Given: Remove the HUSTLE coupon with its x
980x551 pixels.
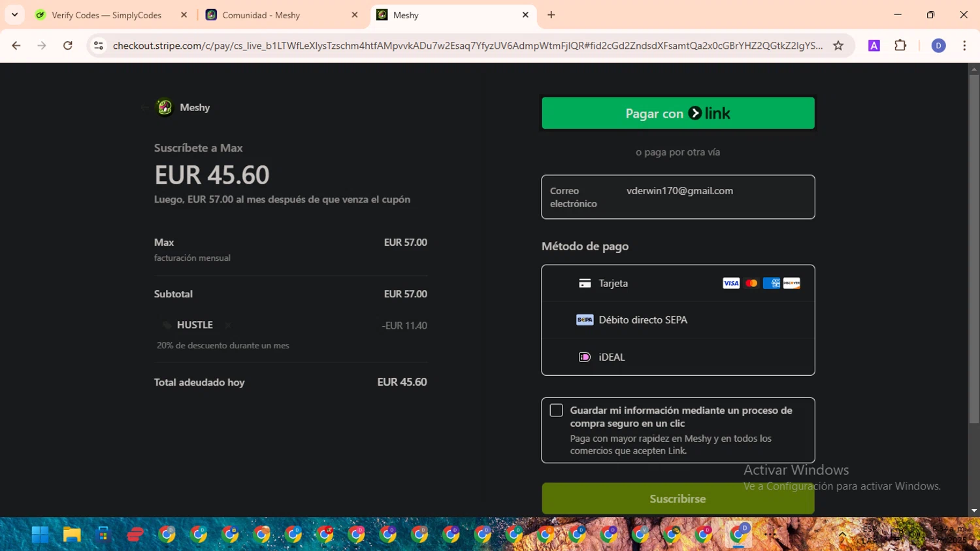Looking at the screenshot, I should [227, 325].
